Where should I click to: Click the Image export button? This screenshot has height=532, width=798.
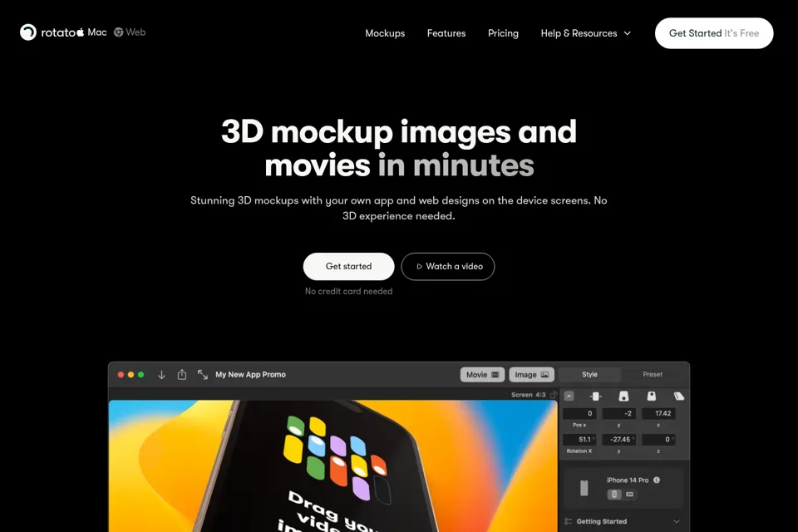[531, 375]
